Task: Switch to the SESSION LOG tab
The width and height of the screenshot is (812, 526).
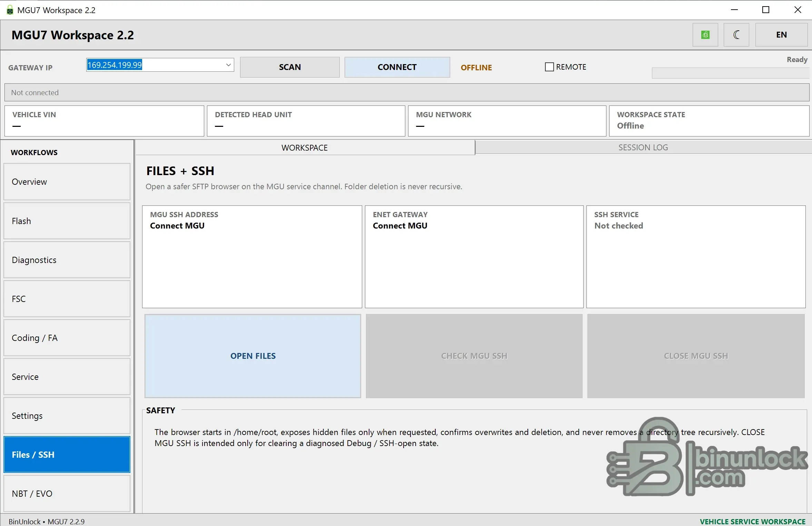Action: [x=643, y=147]
